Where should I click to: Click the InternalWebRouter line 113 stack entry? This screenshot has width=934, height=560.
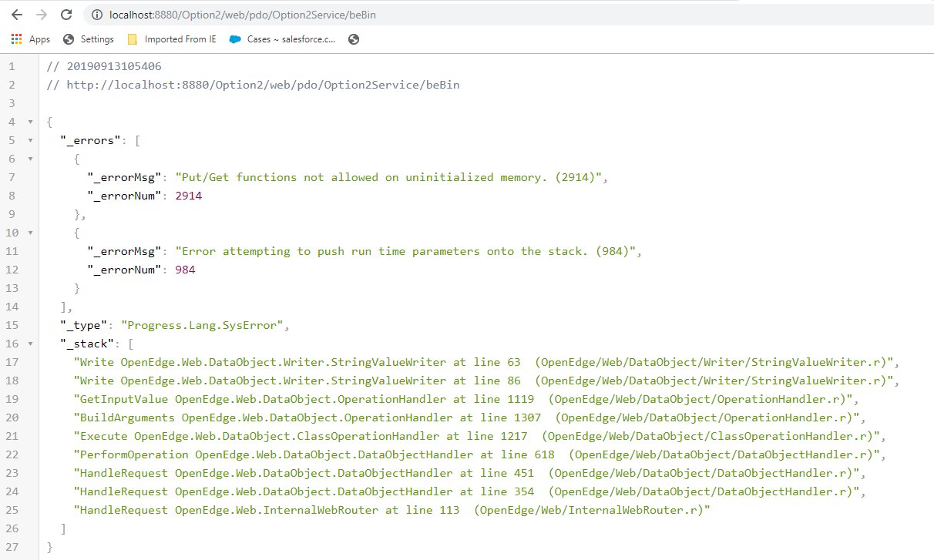(391, 510)
